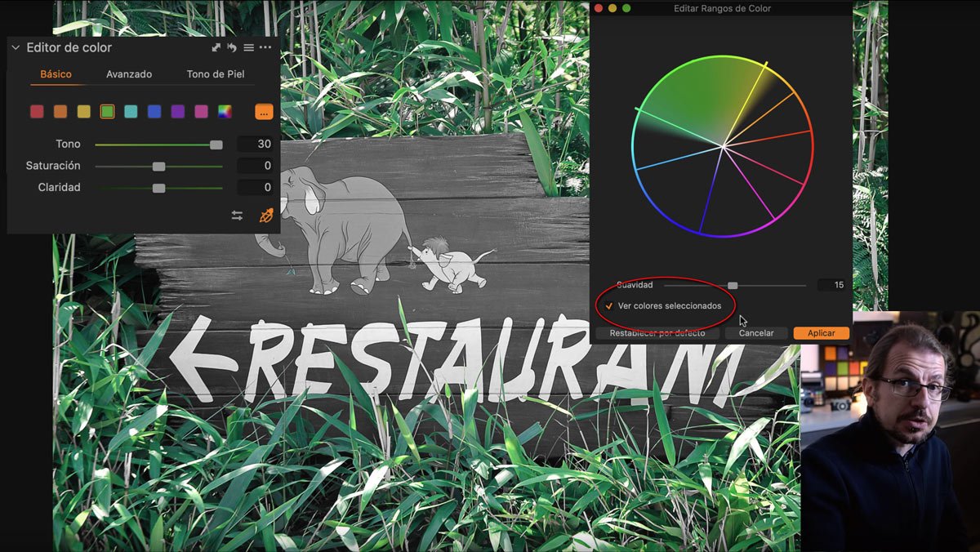Select the blue color swatch
The image size is (980, 552).
154,112
